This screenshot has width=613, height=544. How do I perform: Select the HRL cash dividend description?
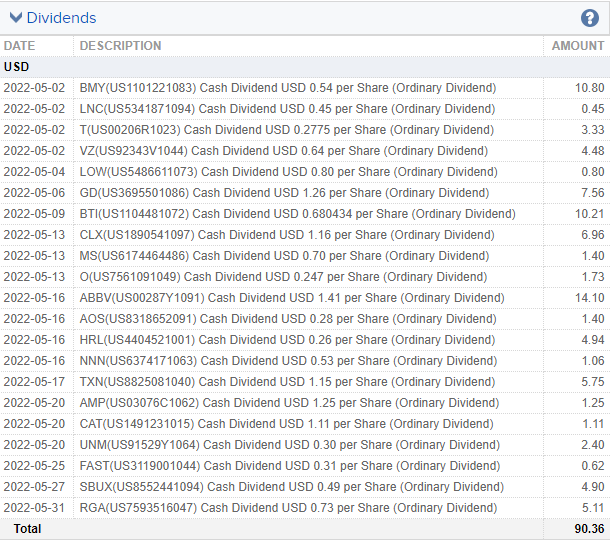[287, 340]
